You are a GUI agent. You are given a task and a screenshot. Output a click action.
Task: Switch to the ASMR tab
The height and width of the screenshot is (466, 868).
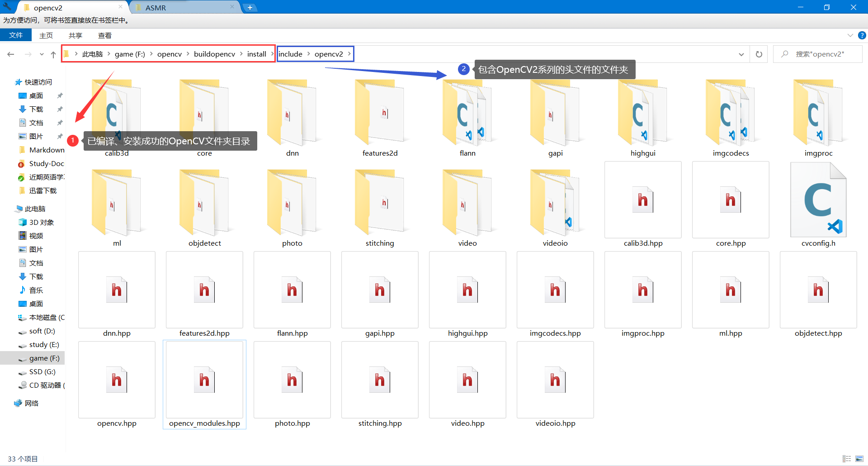tap(185, 8)
